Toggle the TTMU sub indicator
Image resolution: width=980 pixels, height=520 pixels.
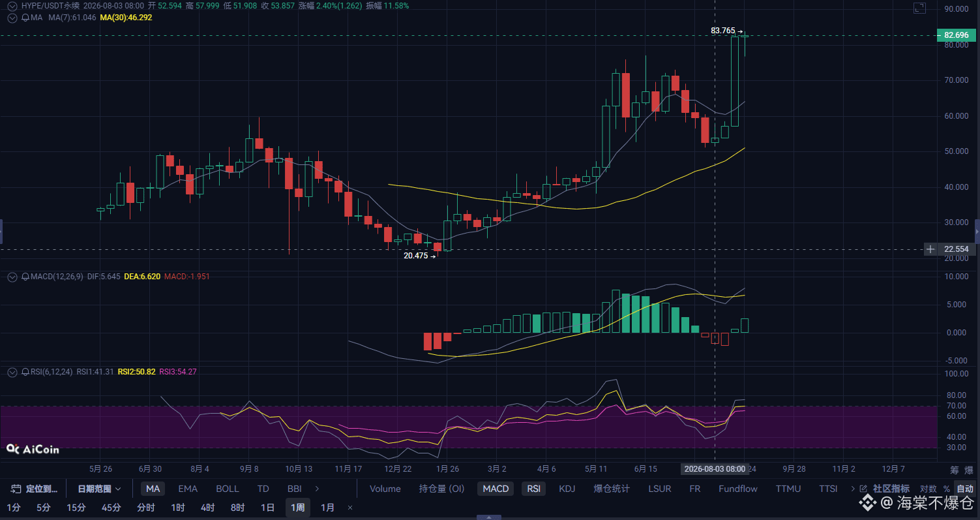pos(788,489)
